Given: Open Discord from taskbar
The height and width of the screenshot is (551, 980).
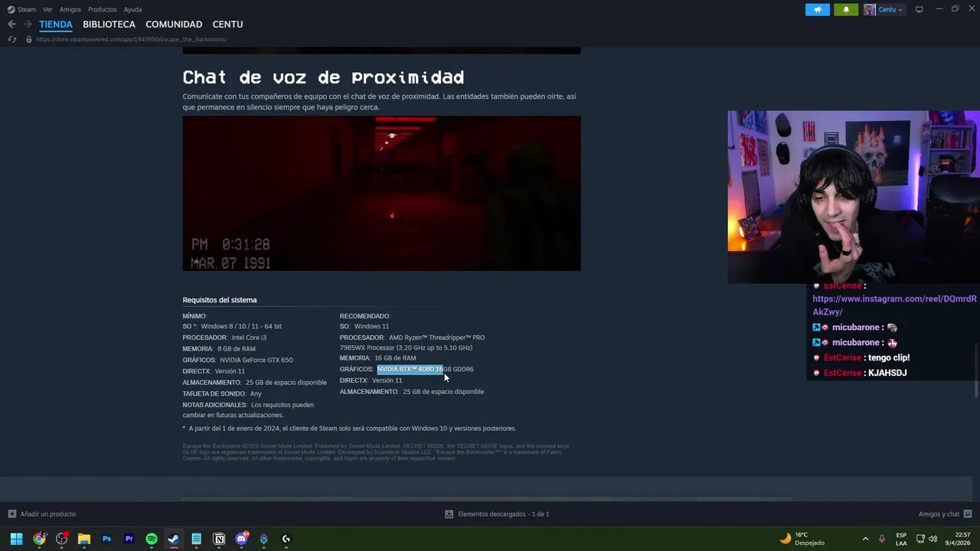Looking at the screenshot, I should (x=241, y=539).
